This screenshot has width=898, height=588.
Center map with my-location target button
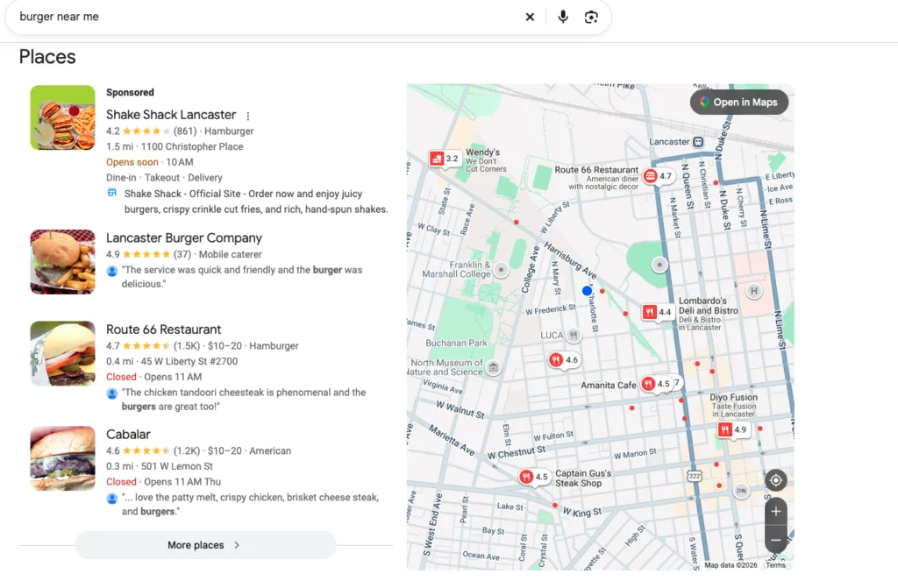coord(775,480)
